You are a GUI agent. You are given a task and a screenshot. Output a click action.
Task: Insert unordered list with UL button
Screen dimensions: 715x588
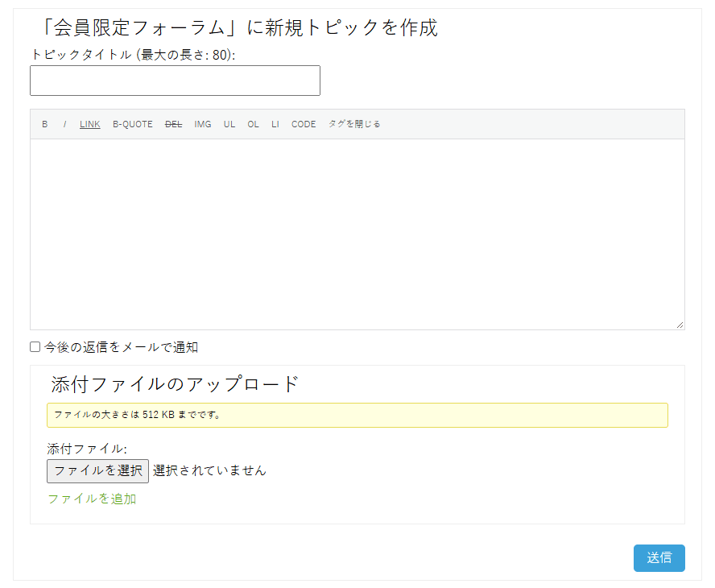pyautogui.click(x=229, y=124)
